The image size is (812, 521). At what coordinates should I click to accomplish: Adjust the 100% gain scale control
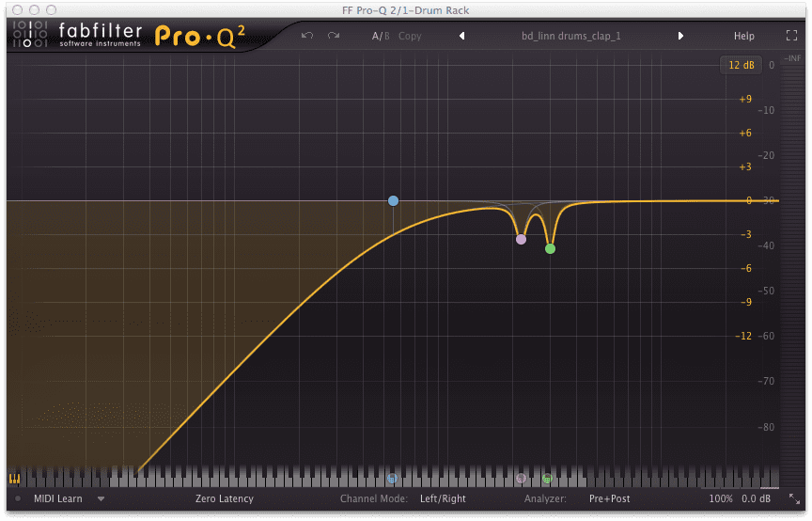point(720,498)
